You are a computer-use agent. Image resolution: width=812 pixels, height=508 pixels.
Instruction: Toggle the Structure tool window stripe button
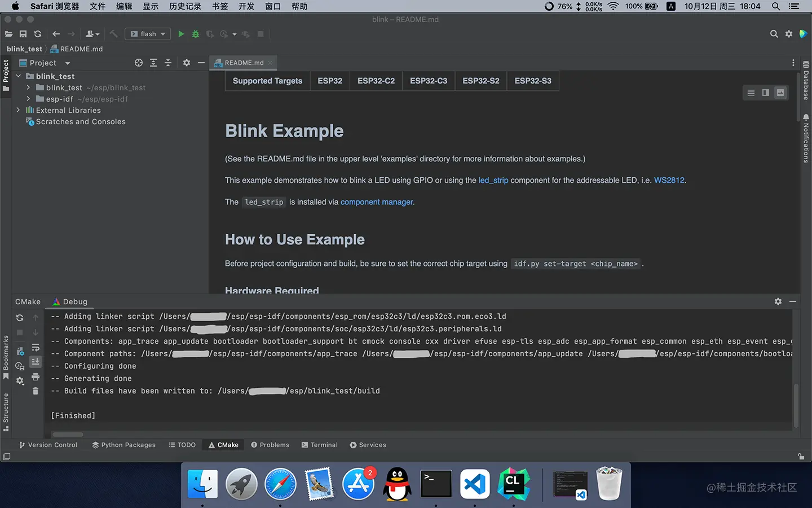click(x=6, y=412)
